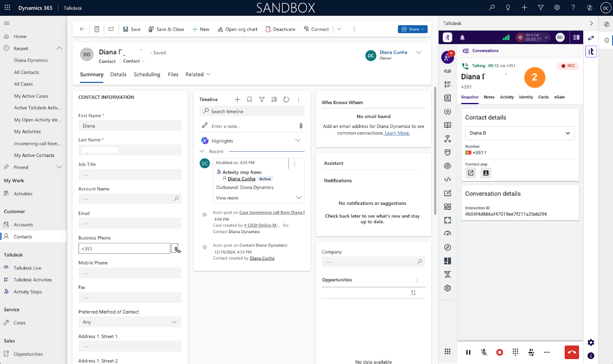Screen dimensions: 613x364
Task: Click contact pop person card icon
Action: click(x=486, y=173)
